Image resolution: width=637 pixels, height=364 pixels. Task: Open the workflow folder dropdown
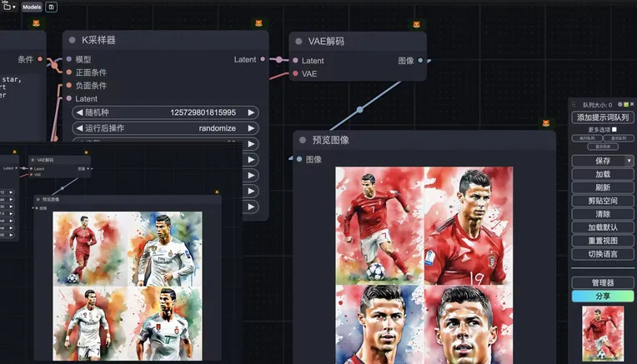[x=9, y=7]
